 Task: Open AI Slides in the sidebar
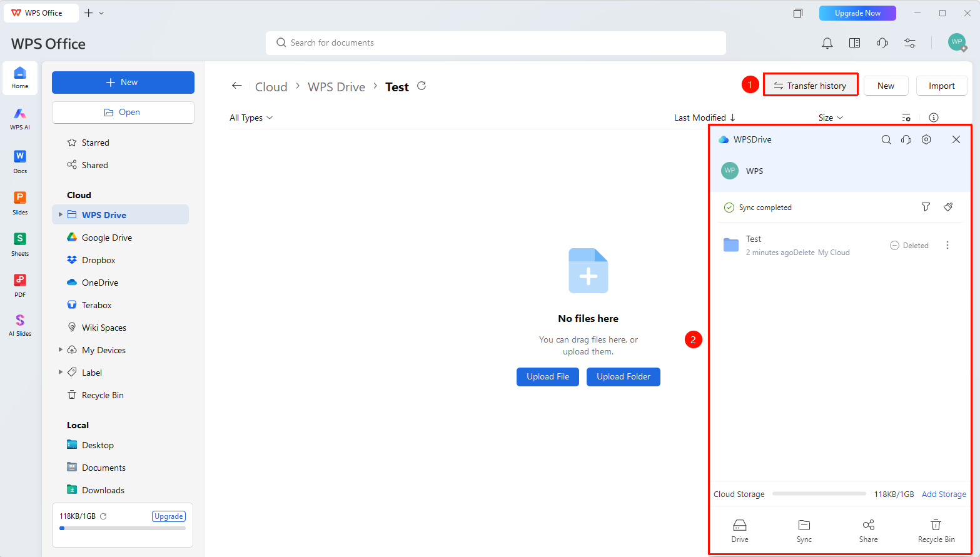(20, 325)
